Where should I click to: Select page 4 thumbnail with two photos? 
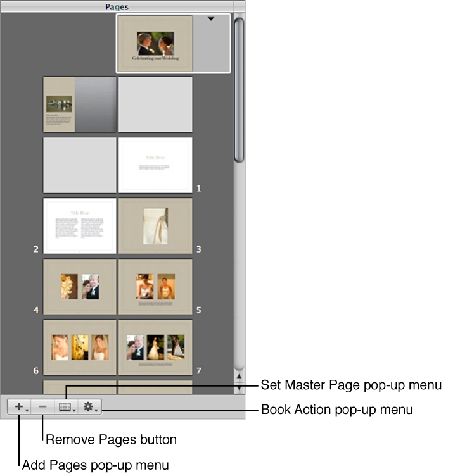[x=80, y=287]
